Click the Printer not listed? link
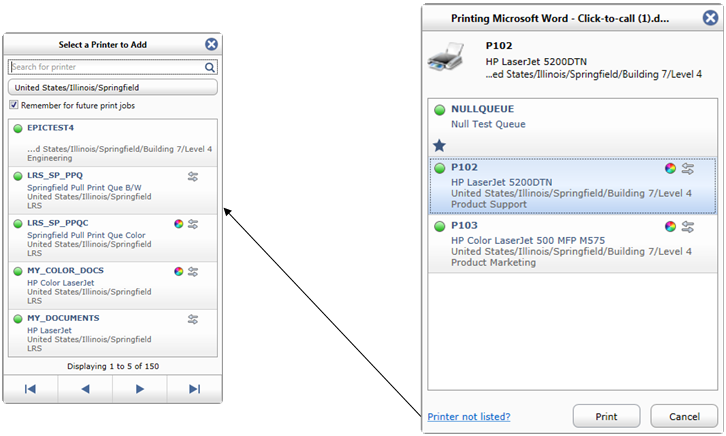 pos(469,417)
